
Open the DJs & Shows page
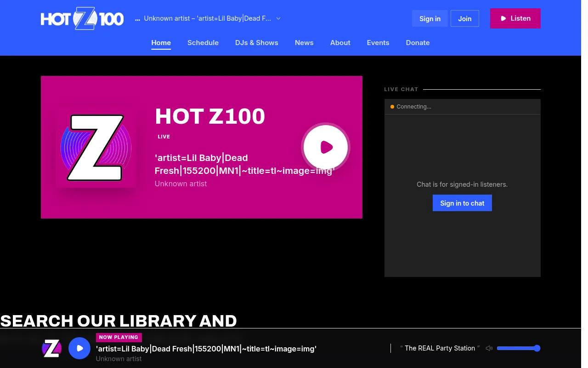257,43
